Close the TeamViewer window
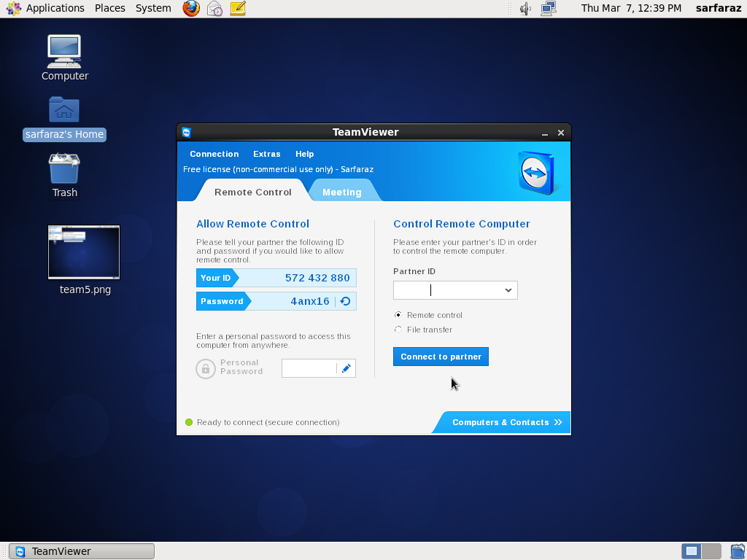Screen dimensions: 747x560 click(x=561, y=133)
